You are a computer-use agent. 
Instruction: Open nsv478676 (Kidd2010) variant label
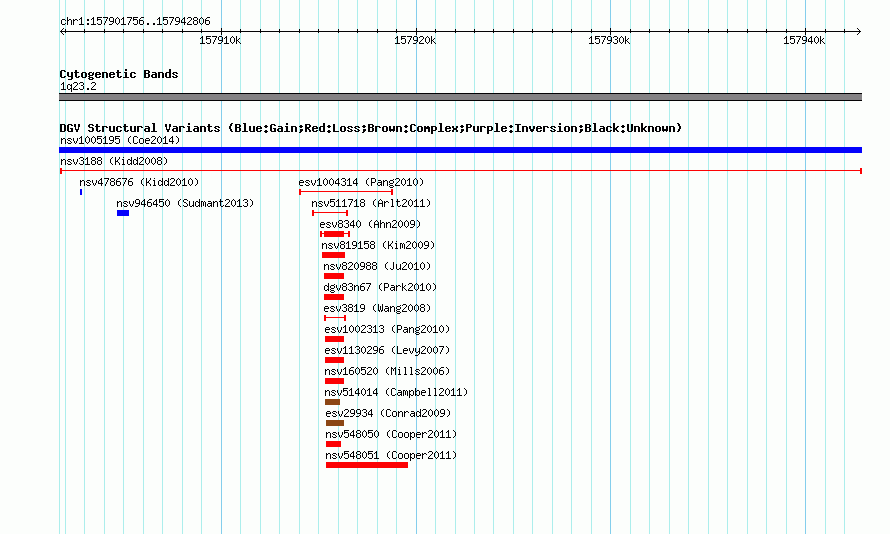pos(139,182)
